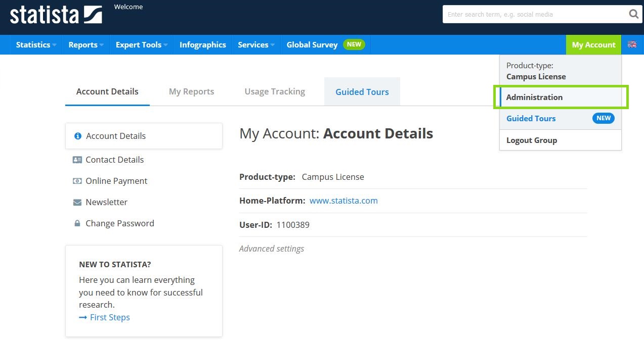Click the Newsletter envelope icon
The width and height of the screenshot is (644, 342).
(x=77, y=202)
